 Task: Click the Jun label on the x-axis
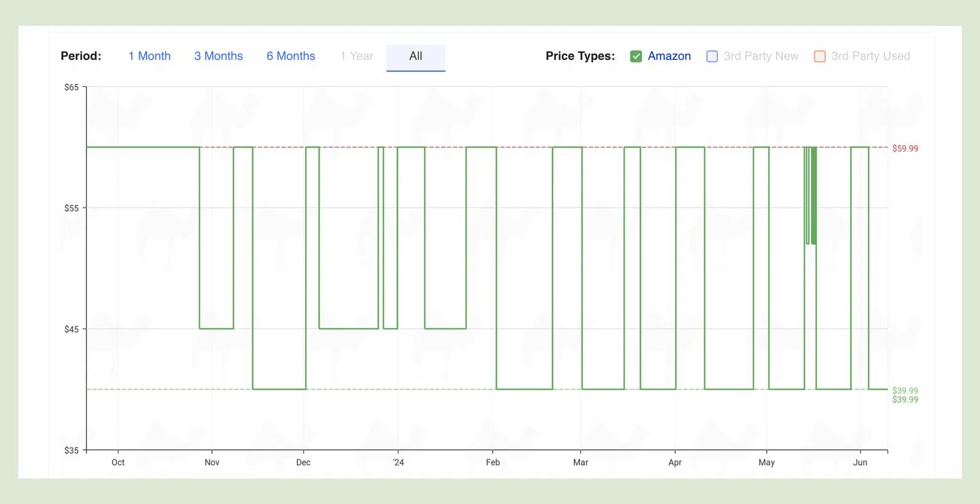pyautogui.click(x=860, y=462)
